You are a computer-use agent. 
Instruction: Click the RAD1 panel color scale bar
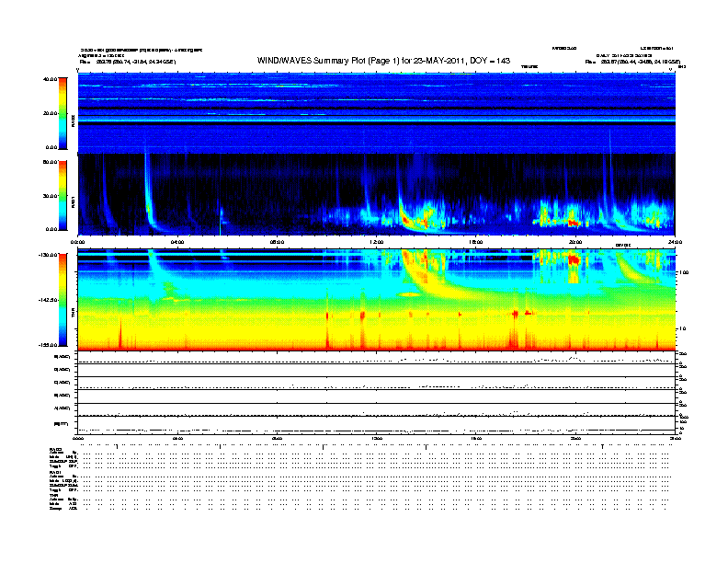pyautogui.click(x=63, y=196)
